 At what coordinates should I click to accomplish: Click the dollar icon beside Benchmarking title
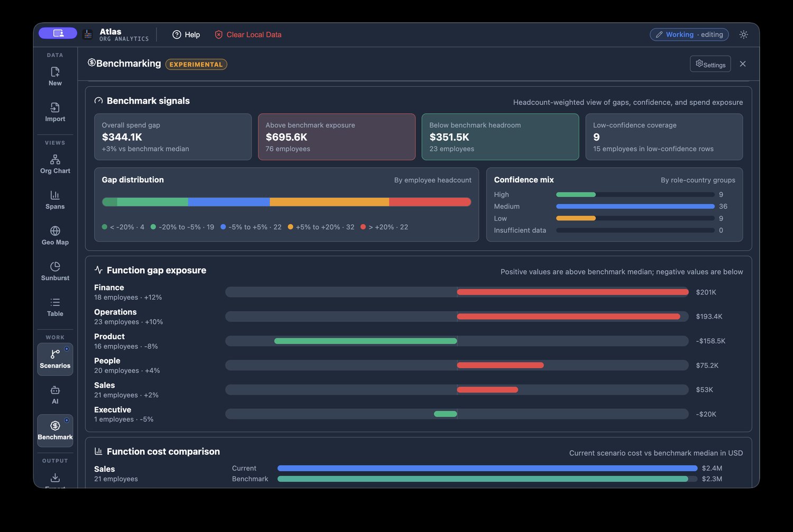[91, 63]
